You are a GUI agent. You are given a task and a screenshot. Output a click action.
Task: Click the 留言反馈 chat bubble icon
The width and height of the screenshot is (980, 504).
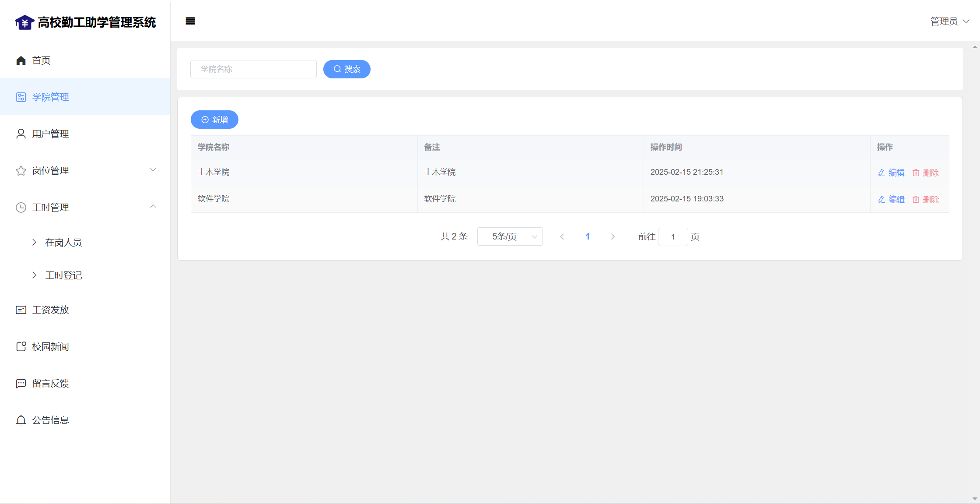(21, 384)
